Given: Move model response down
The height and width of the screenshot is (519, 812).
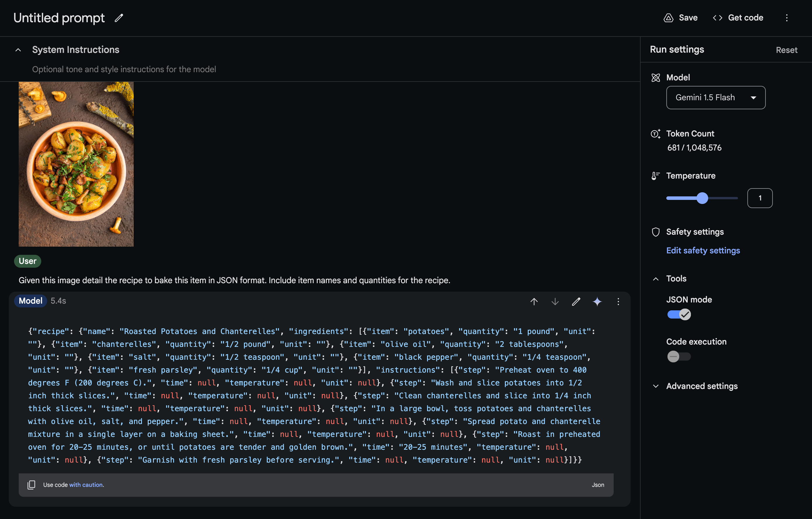Looking at the screenshot, I should pos(555,301).
